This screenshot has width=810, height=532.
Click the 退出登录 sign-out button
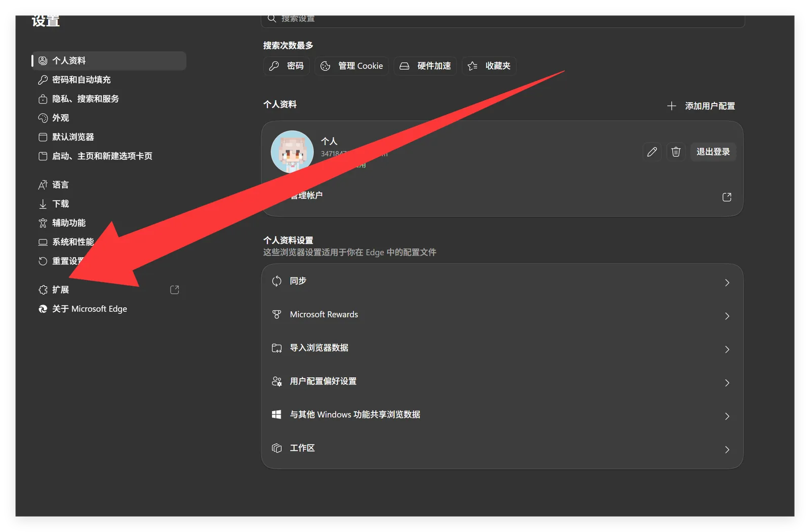pos(713,152)
